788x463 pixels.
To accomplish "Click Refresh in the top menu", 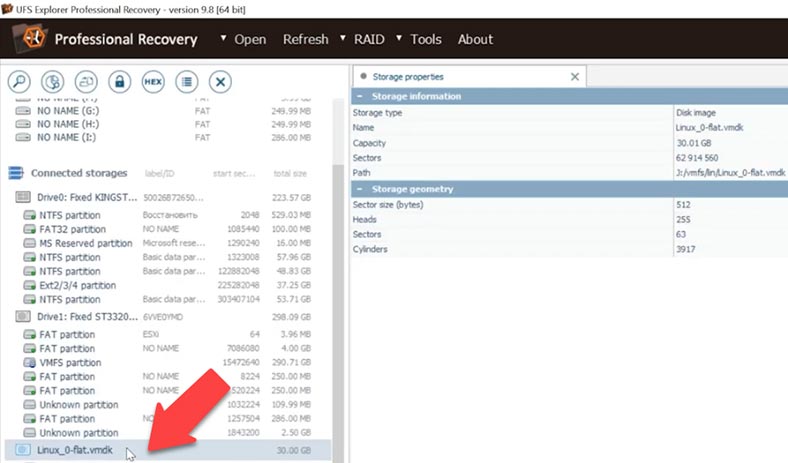I will click(306, 39).
